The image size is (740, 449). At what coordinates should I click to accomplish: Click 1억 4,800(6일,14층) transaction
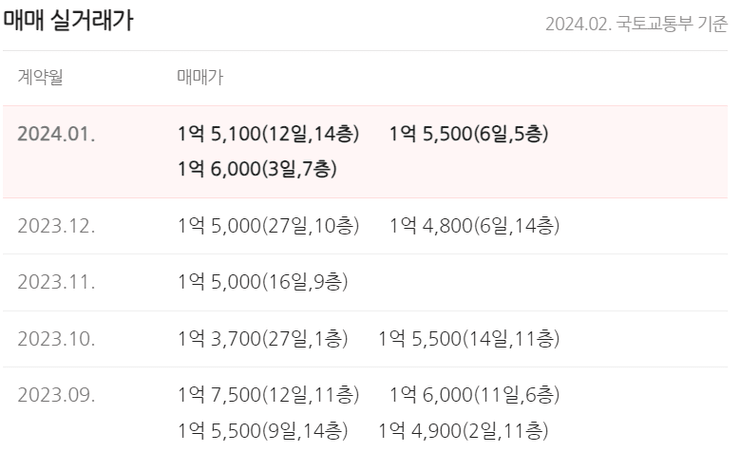click(x=474, y=226)
